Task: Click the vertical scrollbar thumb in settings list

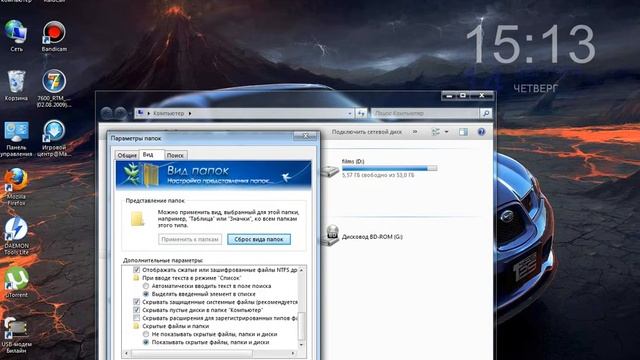Action: (302, 326)
